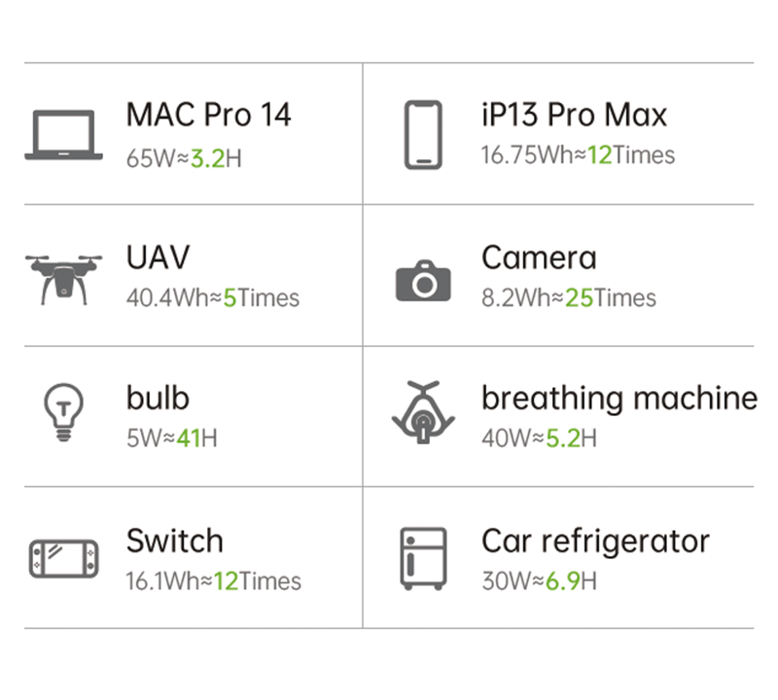This screenshot has height=700, width=778.
Task: Click the MAC Pro 14 title
Action: point(208,115)
